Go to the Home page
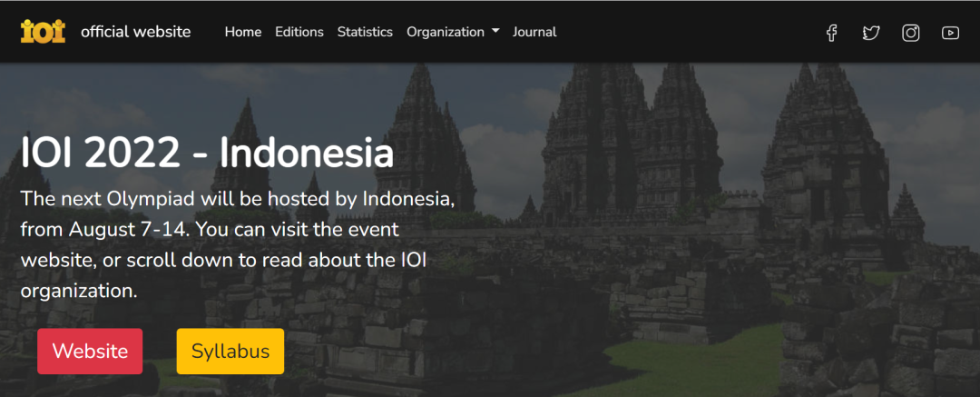This screenshot has width=980, height=397. click(x=243, y=32)
